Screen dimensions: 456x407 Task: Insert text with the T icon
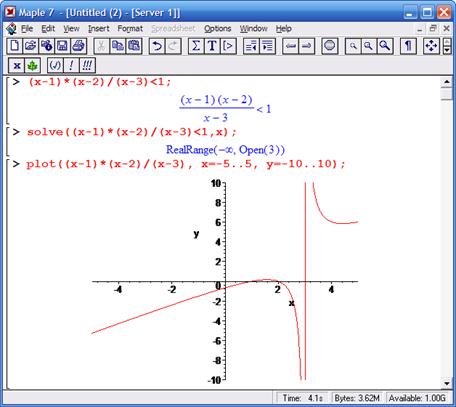(212, 46)
